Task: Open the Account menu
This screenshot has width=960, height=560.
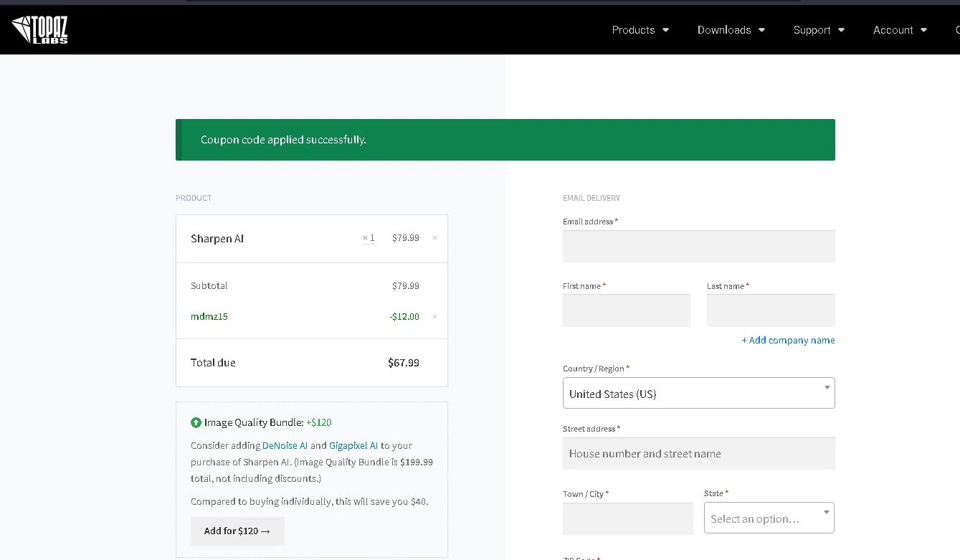Action: [x=900, y=29]
